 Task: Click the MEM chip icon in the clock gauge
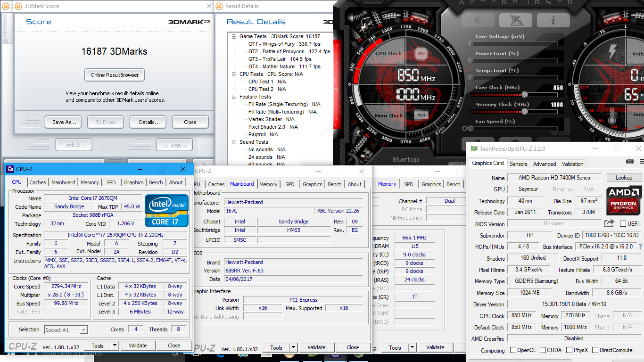421,115
